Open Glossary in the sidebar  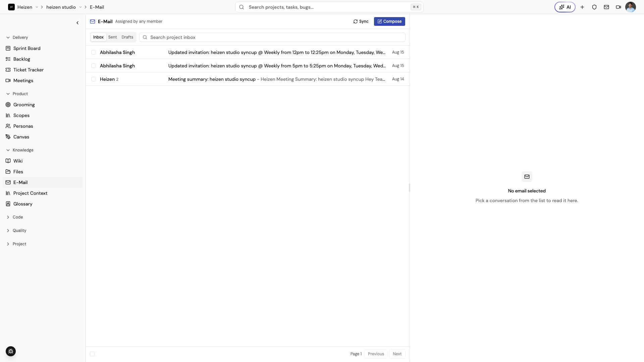[x=43, y=204]
